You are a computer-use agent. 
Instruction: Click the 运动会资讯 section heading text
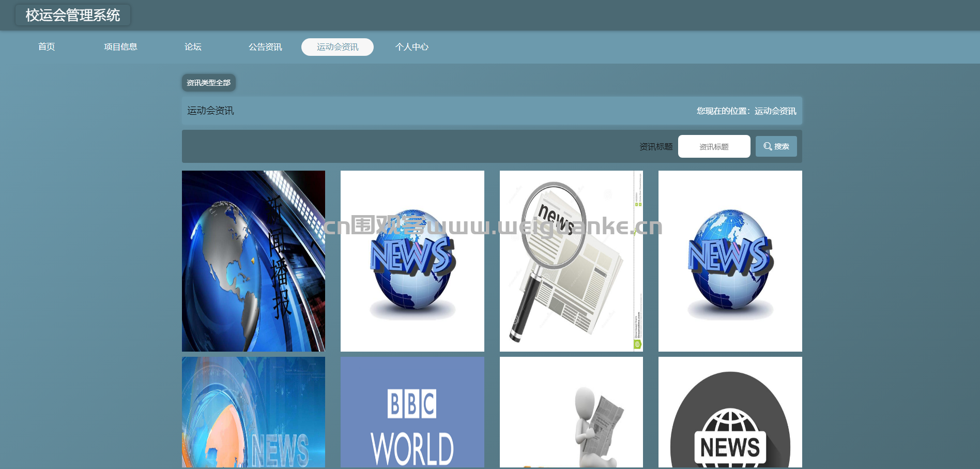(x=210, y=111)
